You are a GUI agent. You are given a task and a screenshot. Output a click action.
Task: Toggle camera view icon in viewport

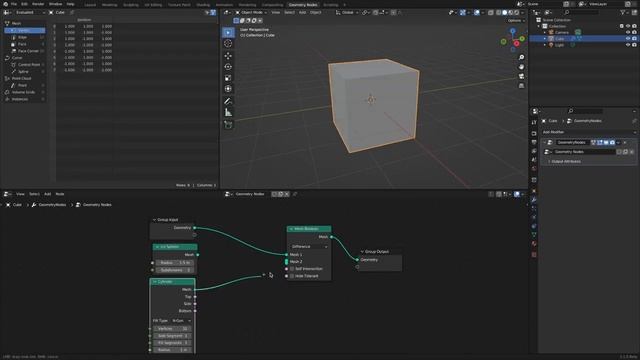click(521, 76)
